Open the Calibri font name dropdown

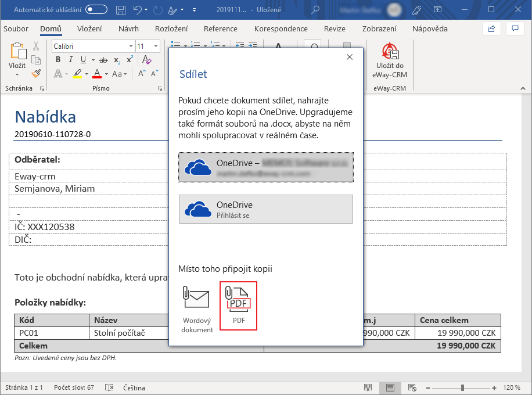pyautogui.click(x=131, y=46)
